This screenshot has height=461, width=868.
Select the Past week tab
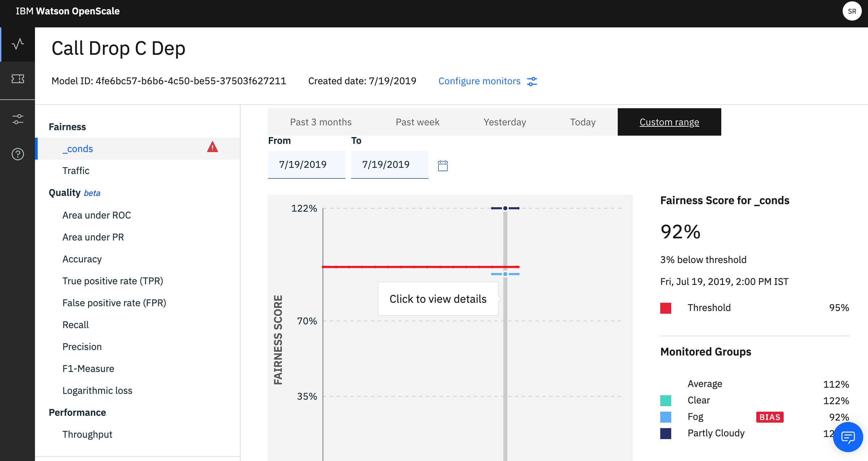pyautogui.click(x=417, y=122)
